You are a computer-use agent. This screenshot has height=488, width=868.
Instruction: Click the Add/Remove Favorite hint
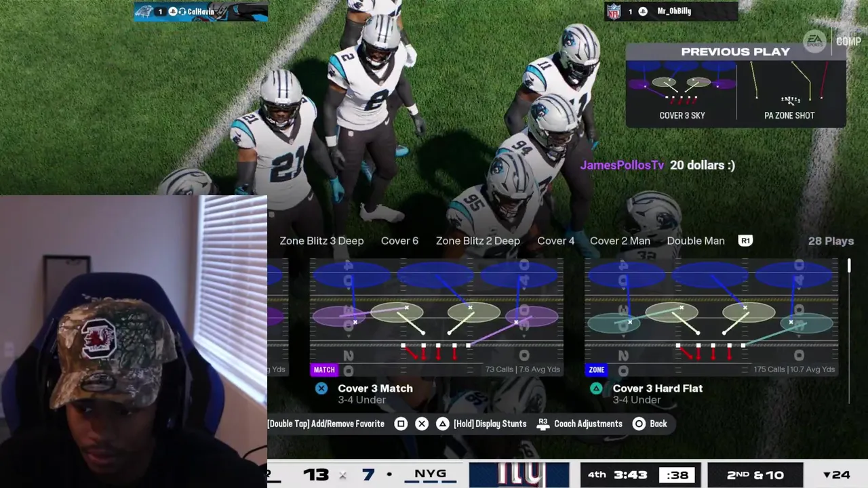(326, 424)
